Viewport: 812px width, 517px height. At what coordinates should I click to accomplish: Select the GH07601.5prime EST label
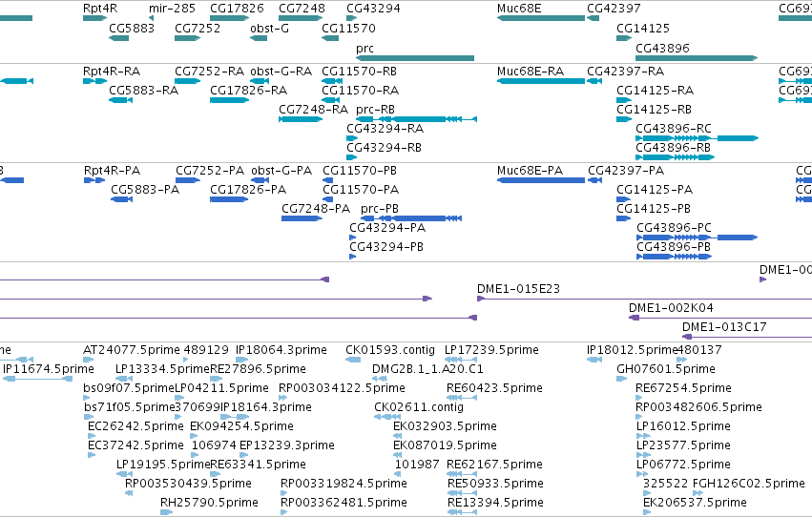665,369
